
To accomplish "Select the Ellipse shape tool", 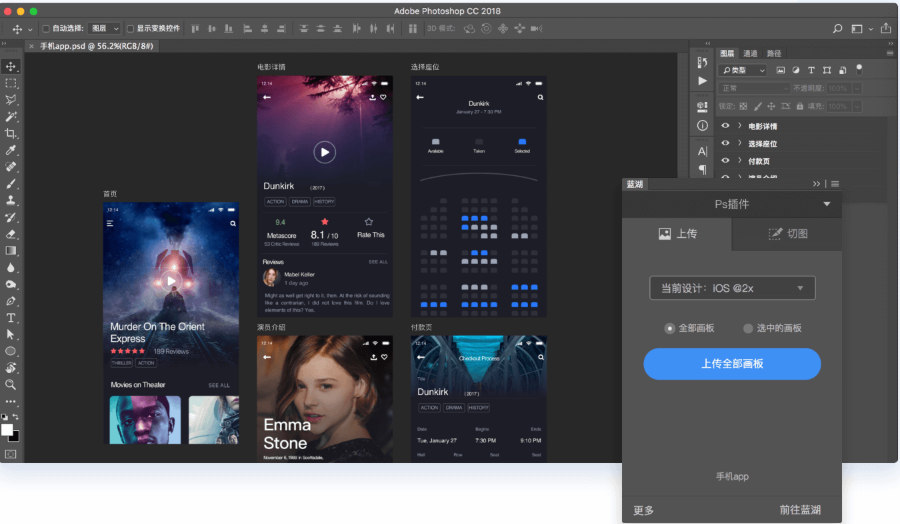I will [x=10, y=351].
